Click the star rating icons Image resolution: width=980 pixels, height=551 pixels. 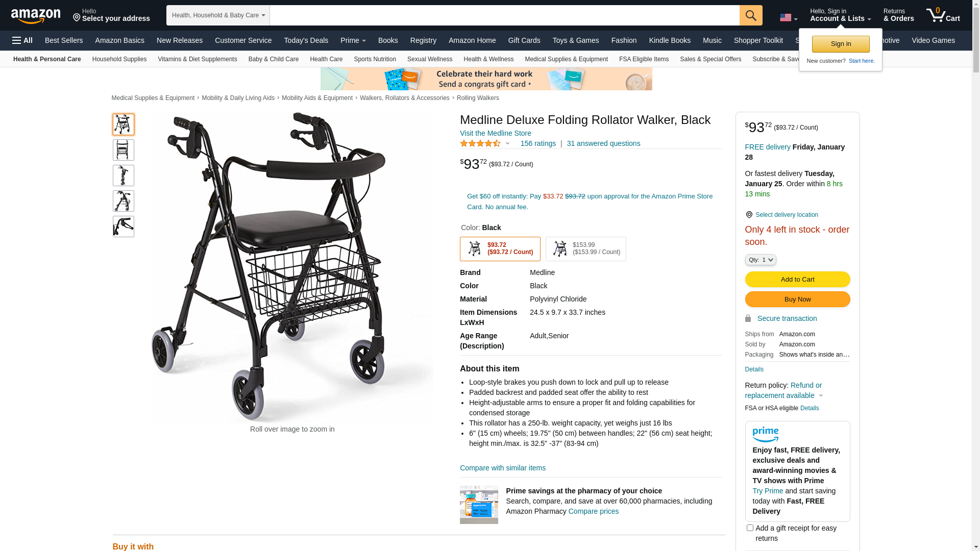pyautogui.click(x=480, y=143)
